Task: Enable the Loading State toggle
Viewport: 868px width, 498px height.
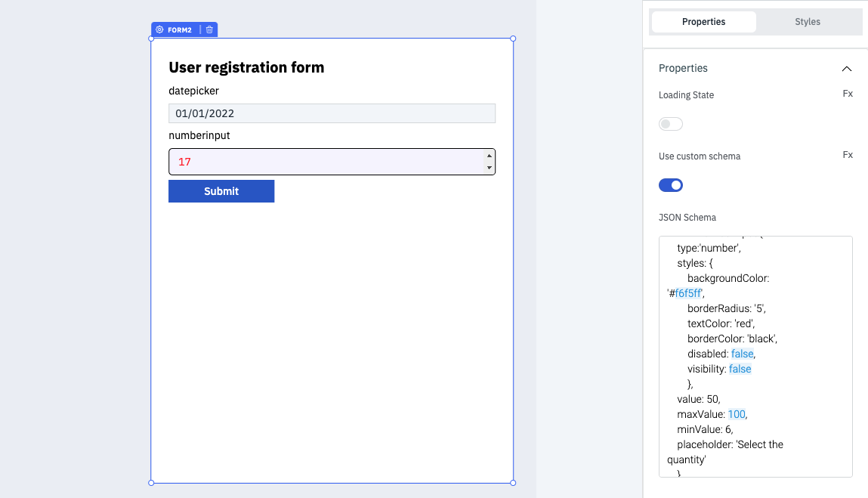Action: [671, 124]
